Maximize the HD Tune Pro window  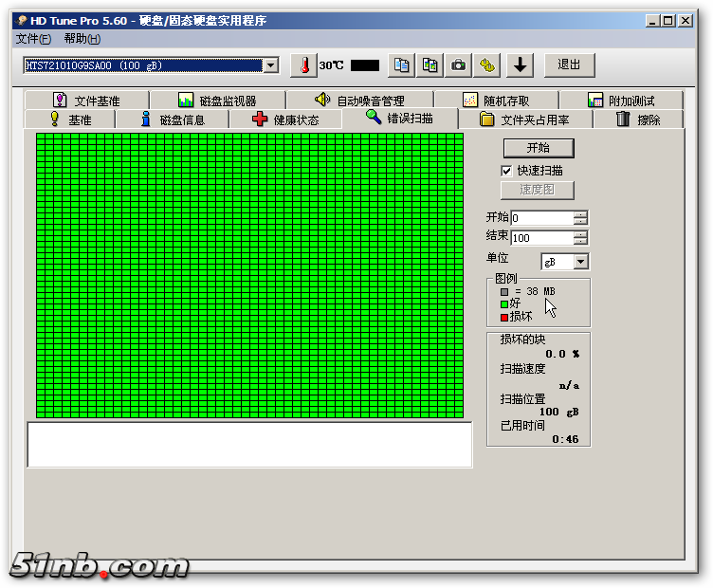(x=668, y=21)
